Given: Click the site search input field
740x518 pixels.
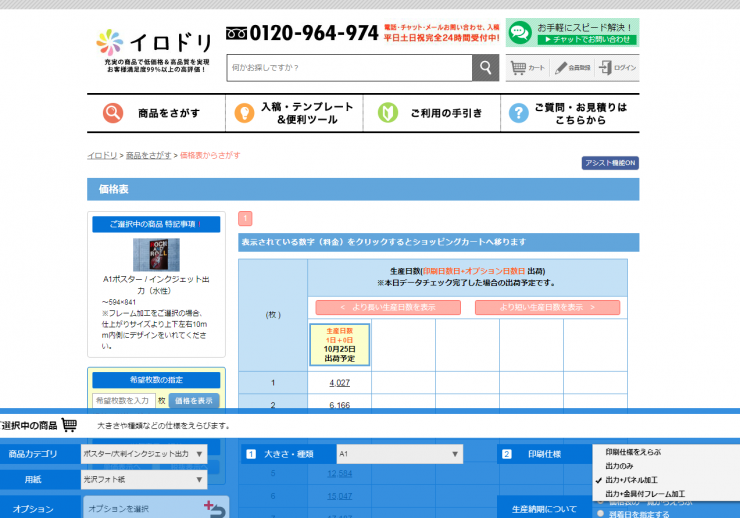Looking at the screenshot, I should 350,67.
